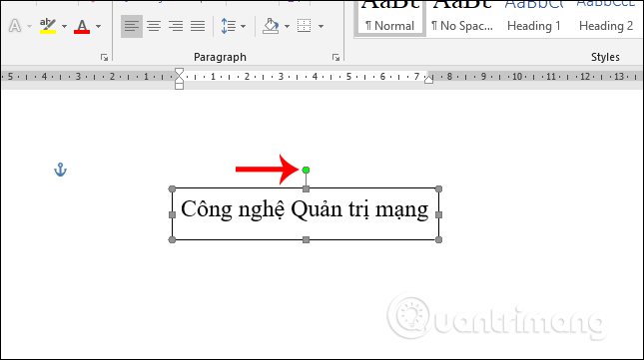Toggle Align Left paragraph alignment
Viewport: 644px width, 360px height.
[x=132, y=26]
